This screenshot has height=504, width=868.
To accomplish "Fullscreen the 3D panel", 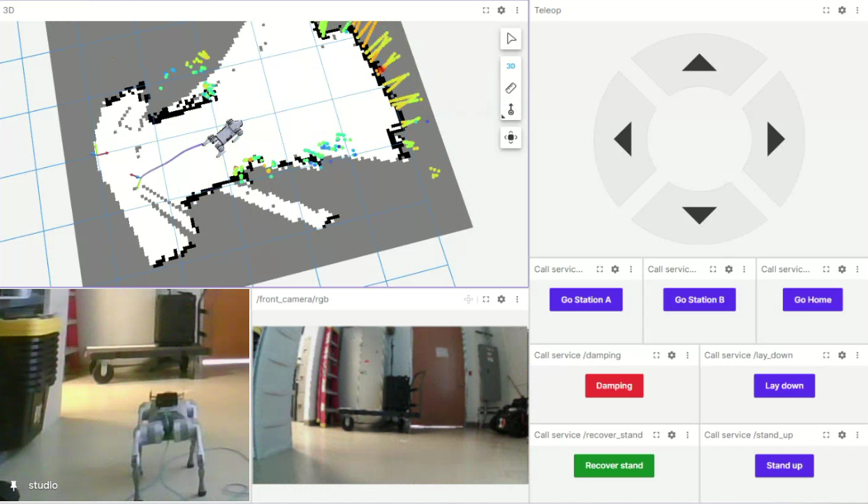I will click(486, 10).
